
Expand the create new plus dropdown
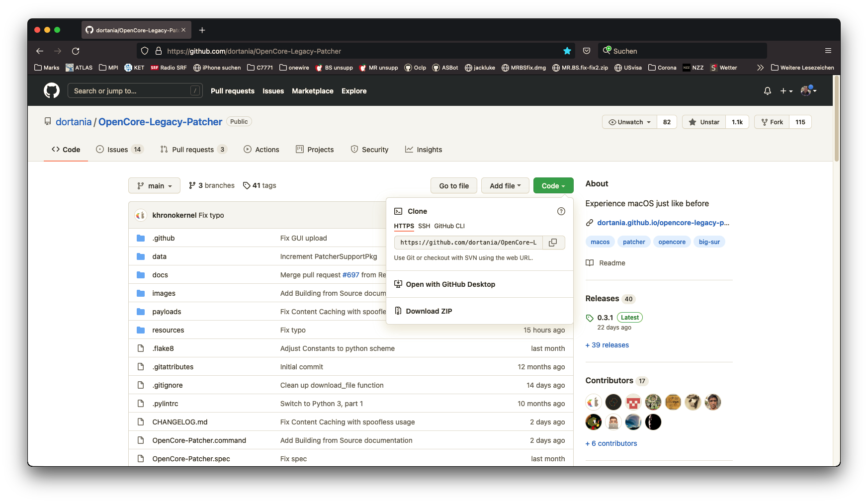(x=786, y=91)
